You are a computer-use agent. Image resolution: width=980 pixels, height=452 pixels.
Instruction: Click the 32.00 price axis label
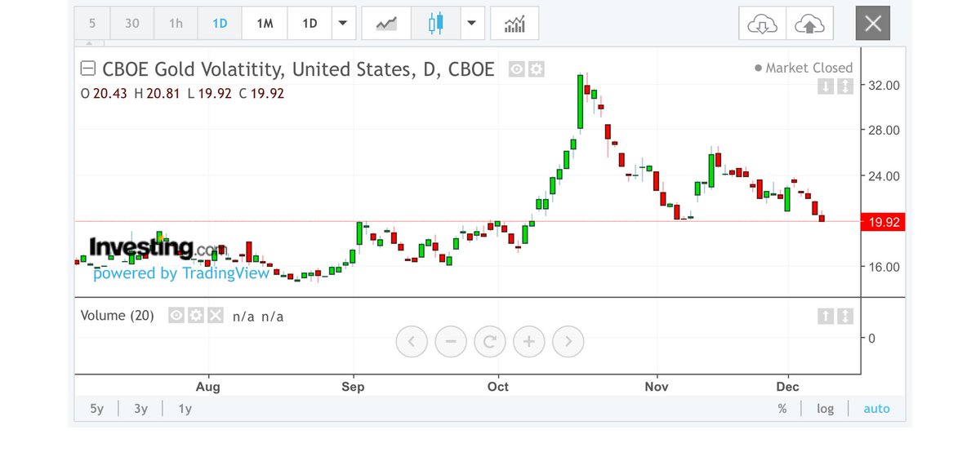[882, 85]
